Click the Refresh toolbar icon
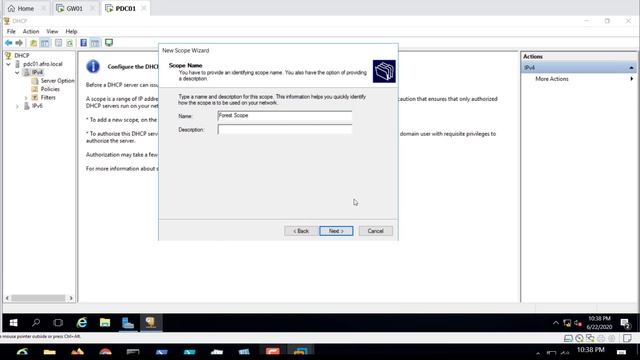Viewport: 640px width, 360px height. click(70, 43)
